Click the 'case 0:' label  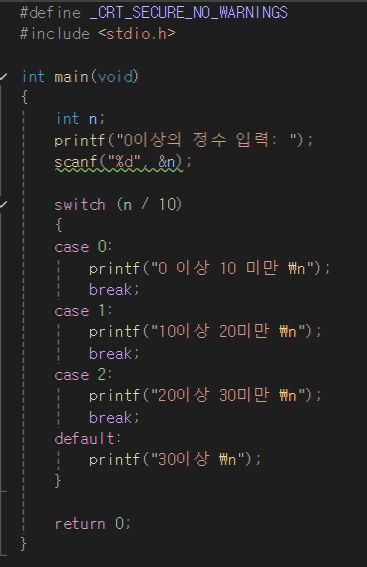(x=83, y=247)
